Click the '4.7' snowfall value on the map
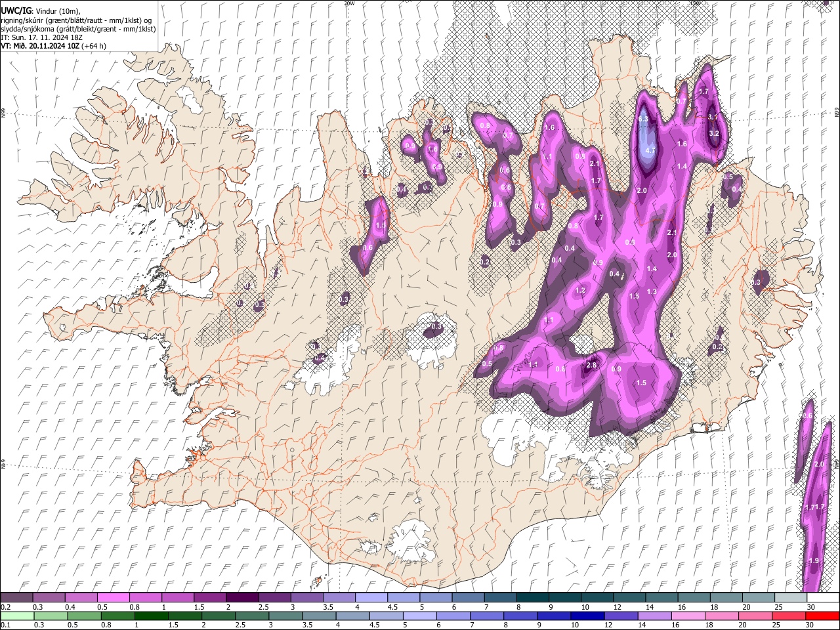 tap(650, 150)
